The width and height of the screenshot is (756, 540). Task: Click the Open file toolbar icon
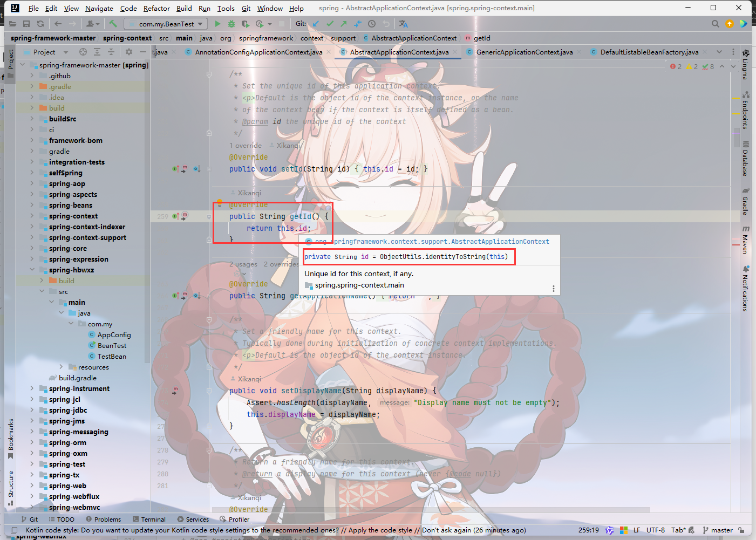(12, 24)
